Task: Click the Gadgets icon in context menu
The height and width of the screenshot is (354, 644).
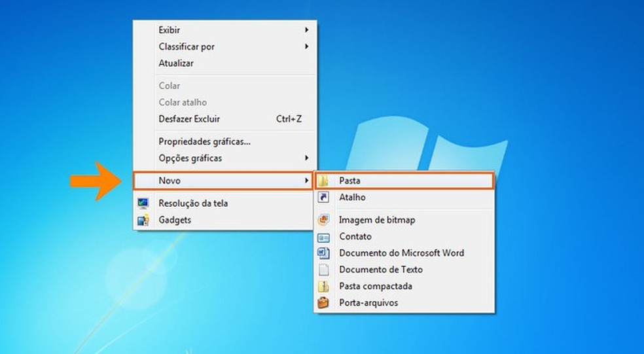Action: pyautogui.click(x=143, y=220)
